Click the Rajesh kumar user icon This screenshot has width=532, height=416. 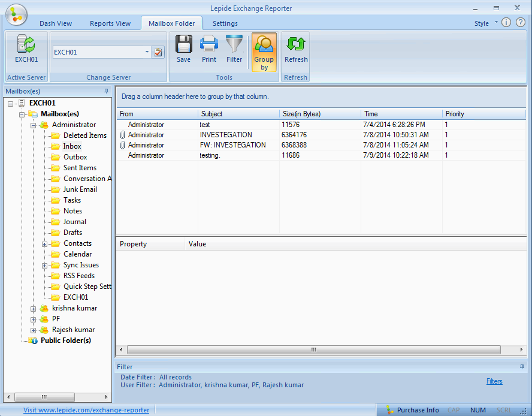44,330
